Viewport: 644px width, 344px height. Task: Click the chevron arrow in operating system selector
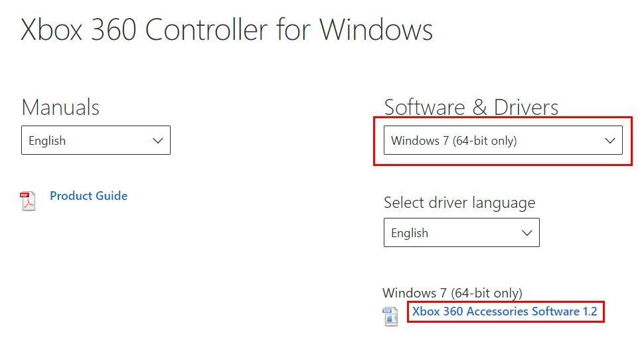point(610,141)
